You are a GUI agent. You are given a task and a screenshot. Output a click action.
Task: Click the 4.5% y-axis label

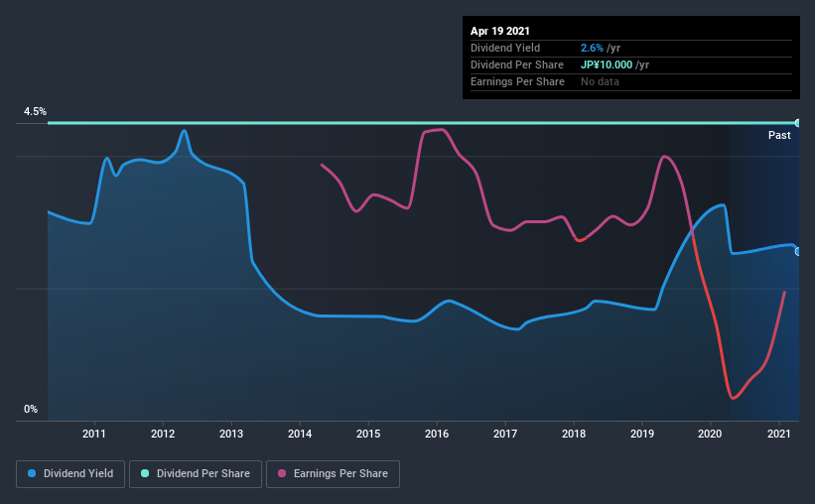click(x=35, y=112)
